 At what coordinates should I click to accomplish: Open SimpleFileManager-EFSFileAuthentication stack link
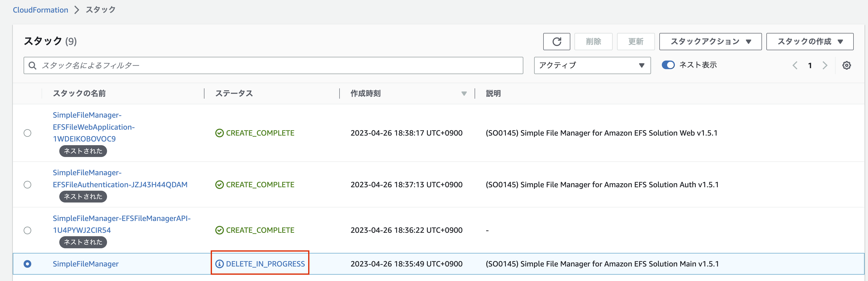(x=120, y=179)
